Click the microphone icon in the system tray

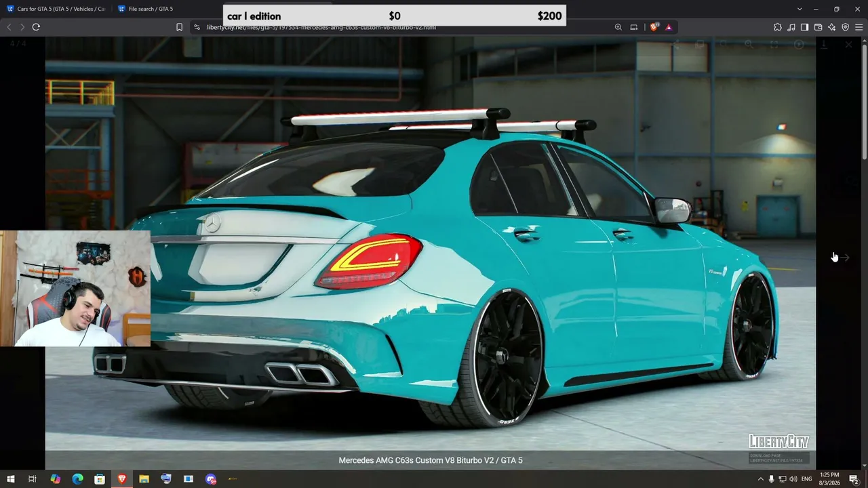click(772, 479)
